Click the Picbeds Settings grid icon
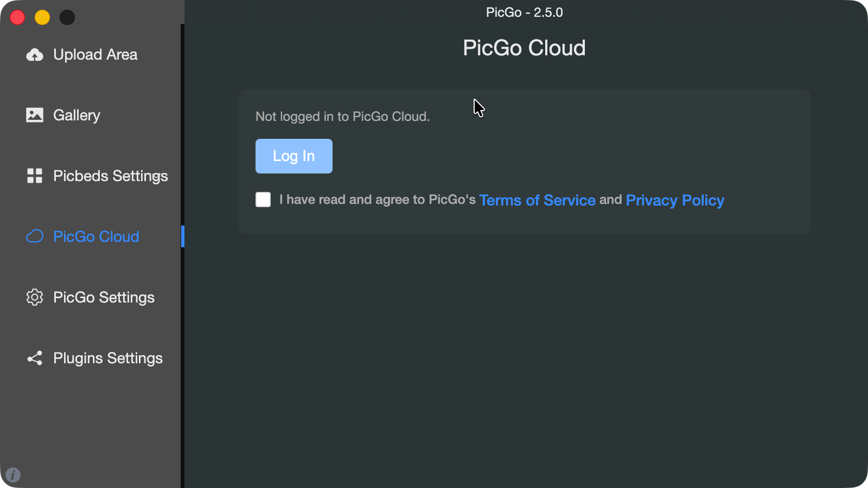The height and width of the screenshot is (488, 868). 34,176
